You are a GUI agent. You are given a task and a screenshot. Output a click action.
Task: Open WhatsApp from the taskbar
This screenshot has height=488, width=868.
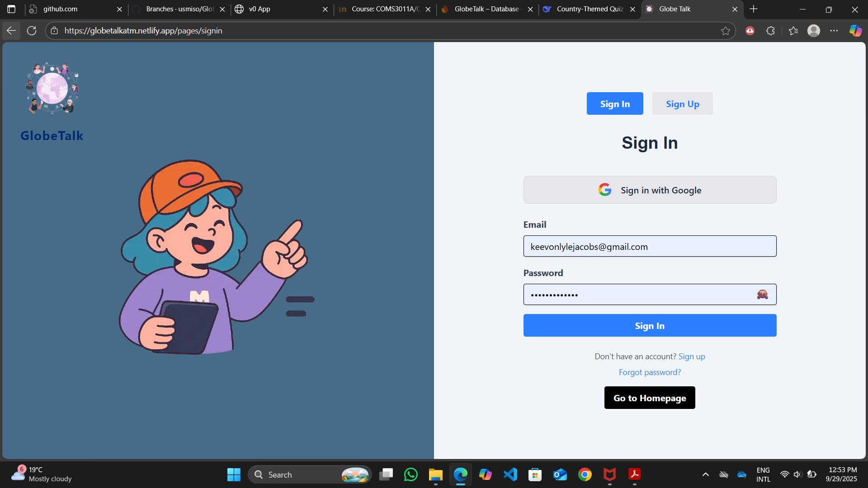[x=410, y=474]
